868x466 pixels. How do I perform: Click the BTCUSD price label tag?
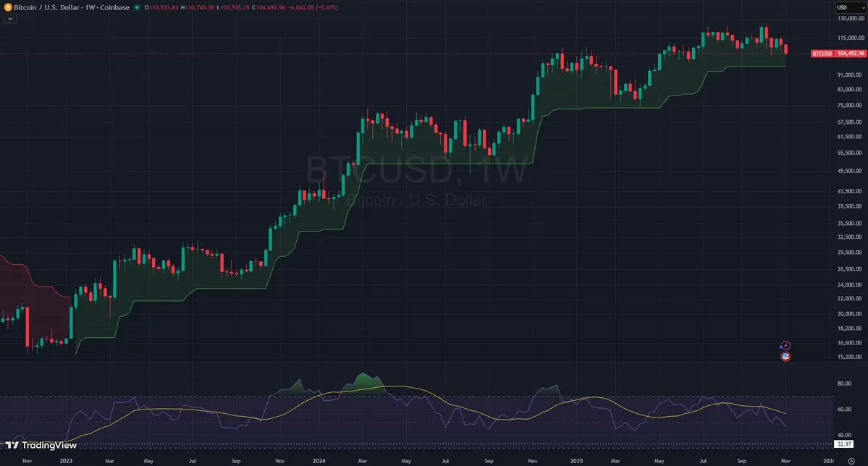pyautogui.click(x=822, y=54)
